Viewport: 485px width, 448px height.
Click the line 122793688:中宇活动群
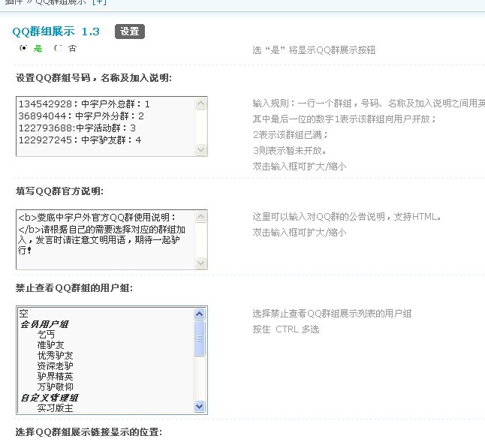pyautogui.click(x=77, y=128)
